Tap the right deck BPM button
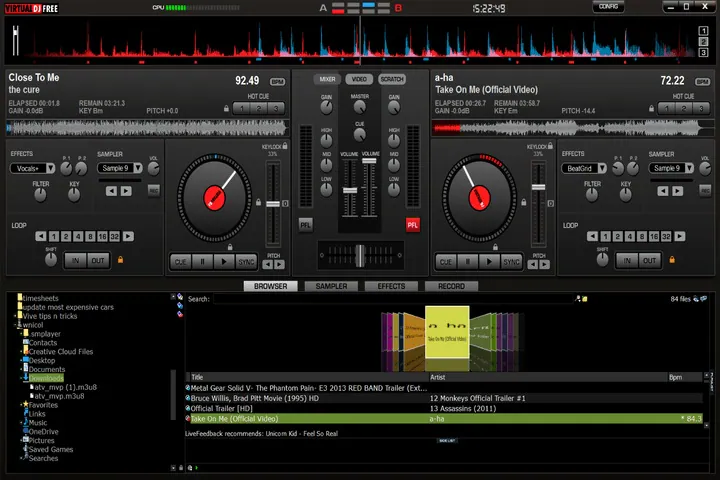The image size is (720, 480). click(703, 82)
